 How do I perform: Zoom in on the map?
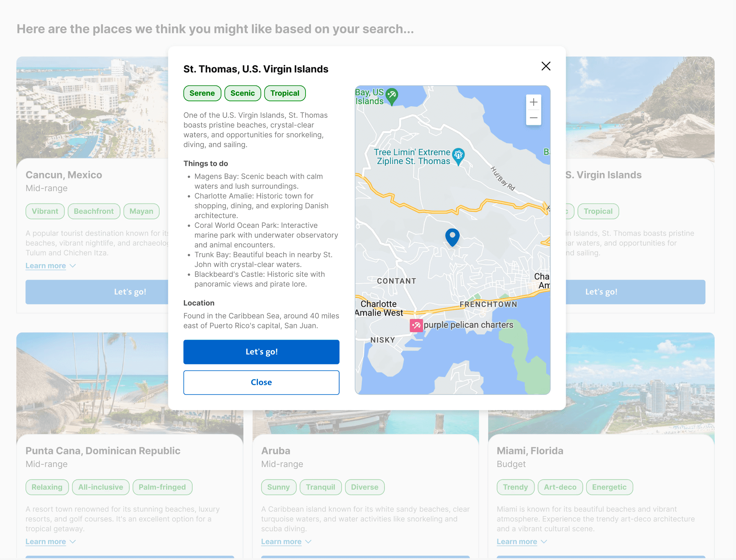pos(533,102)
